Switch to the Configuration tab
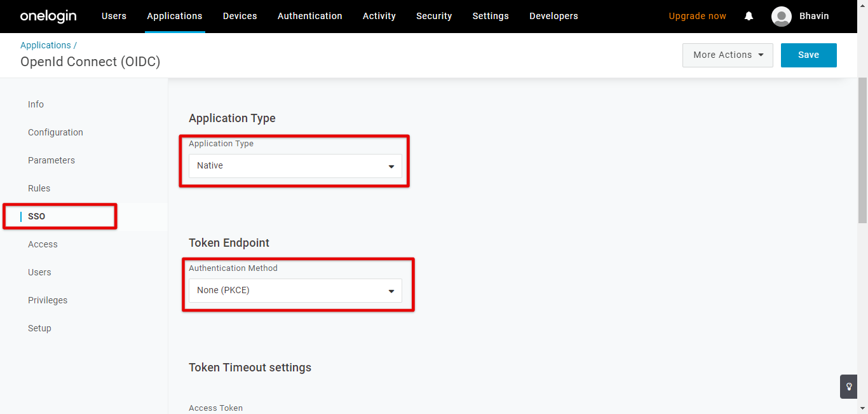The width and height of the screenshot is (868, 414). coord(55,132)
